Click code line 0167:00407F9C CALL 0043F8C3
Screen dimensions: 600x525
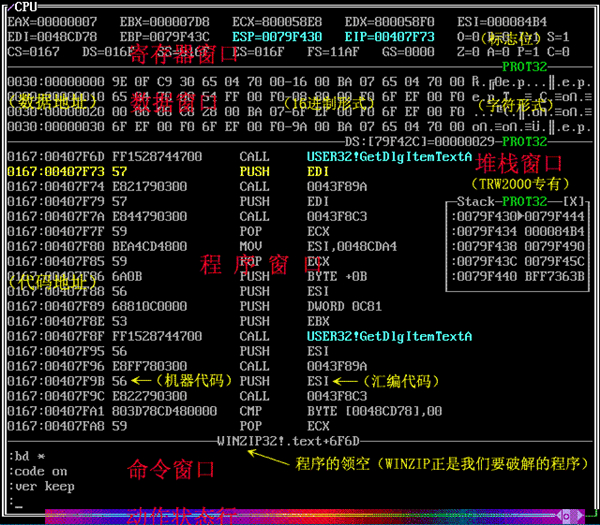tap(187, 396)
